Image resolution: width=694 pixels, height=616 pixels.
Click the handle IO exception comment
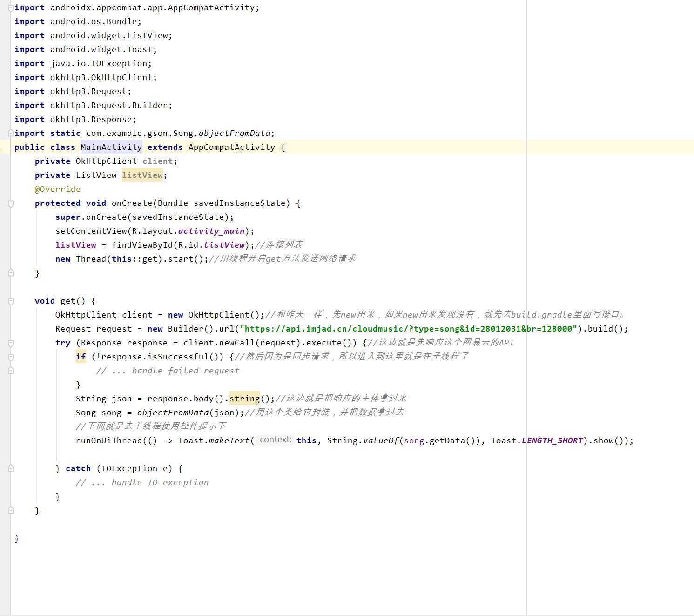pyautogui.click(x=142, y=482)
